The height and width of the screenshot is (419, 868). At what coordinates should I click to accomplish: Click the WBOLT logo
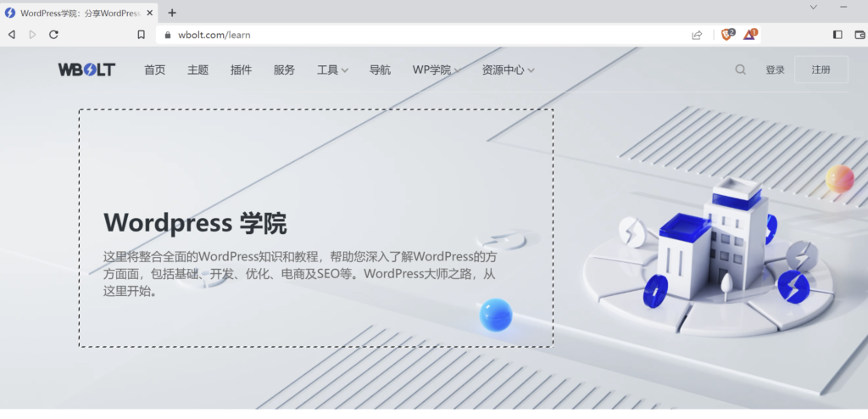tap(87, 70)
